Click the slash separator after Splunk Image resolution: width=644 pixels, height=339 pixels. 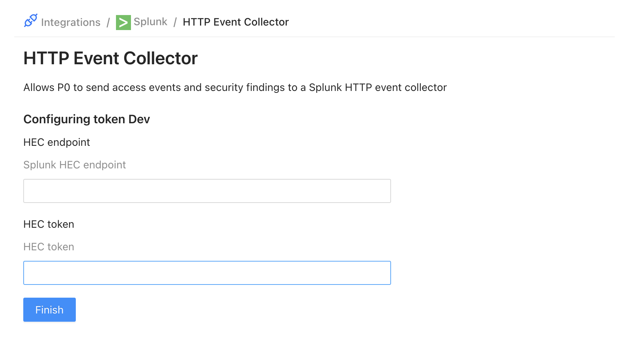(x=175, y=23)
